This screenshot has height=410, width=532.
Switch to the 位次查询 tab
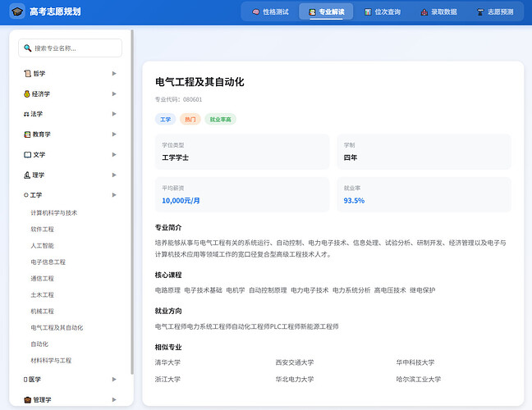(x=382, y=12)
